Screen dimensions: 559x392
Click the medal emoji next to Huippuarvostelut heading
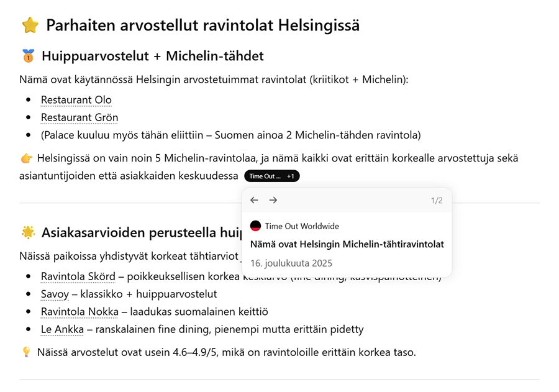tap(28, 57)
